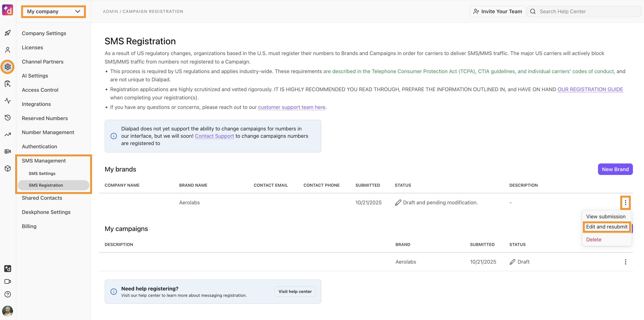Navigate to Integrations in the sidebar
This screenshot has height=320, width=644.
tap(36, 104)
